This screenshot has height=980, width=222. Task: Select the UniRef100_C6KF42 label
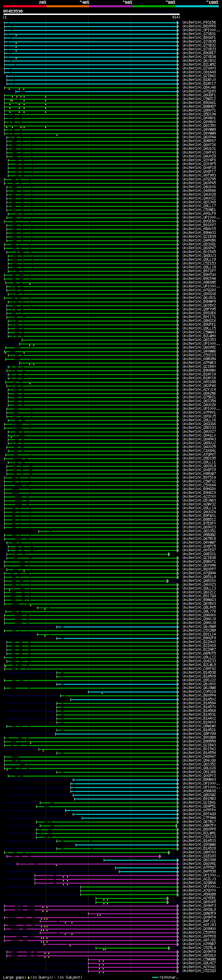[199, 669]
